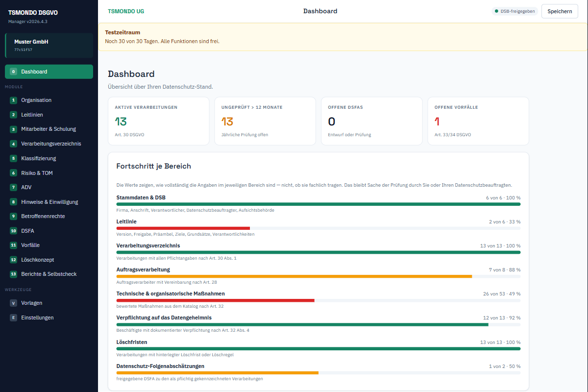The height and width of the screenshot is (392, 588).
Task: Navigate to Risiko & TOM
Action: pyautogui.click(x=49, y=173)
